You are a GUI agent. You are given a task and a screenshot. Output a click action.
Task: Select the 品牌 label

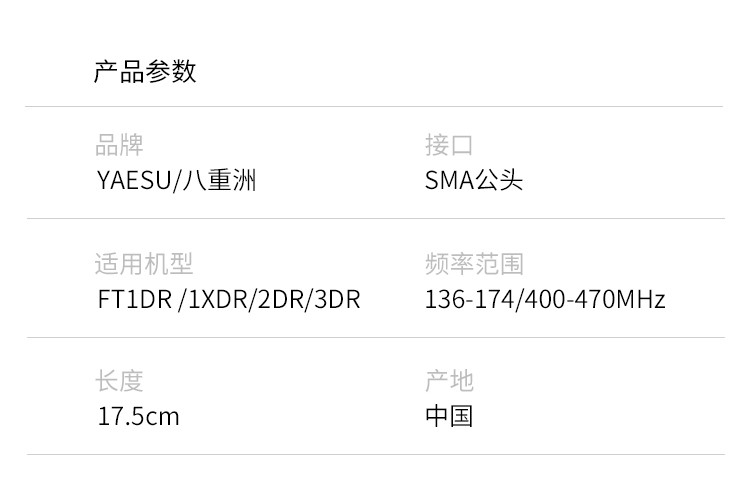[119, 146]
